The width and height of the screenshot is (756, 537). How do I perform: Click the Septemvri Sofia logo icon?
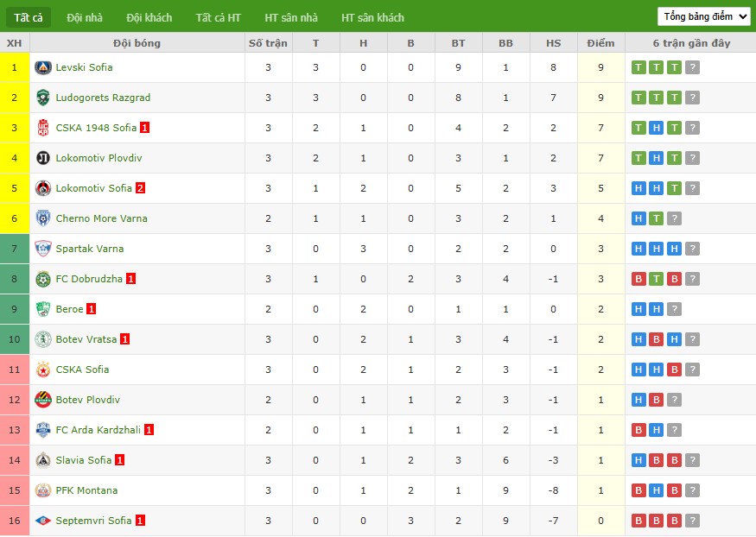pyautogui.click(x=43, y=521)
